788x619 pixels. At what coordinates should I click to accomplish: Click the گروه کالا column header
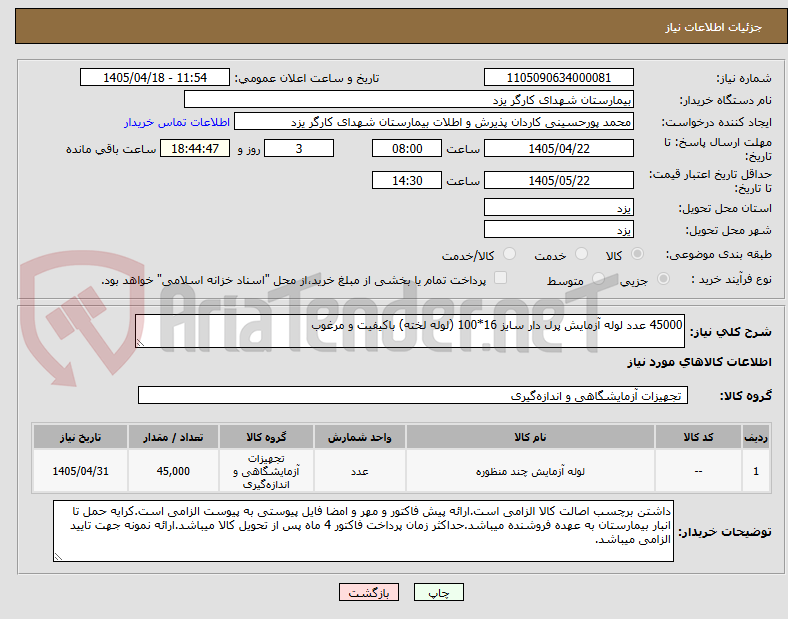[x=266, y=437]
